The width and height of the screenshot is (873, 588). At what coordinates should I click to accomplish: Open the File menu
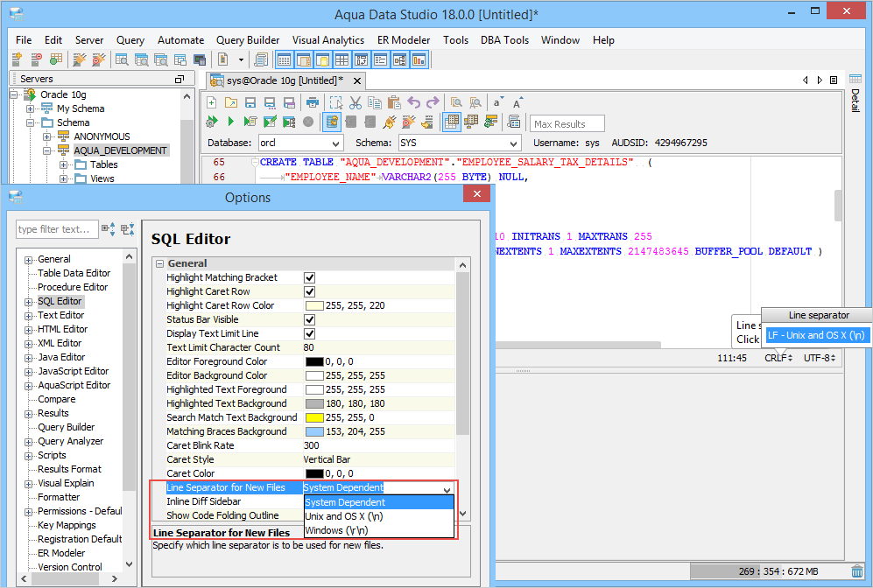point(24,40)
